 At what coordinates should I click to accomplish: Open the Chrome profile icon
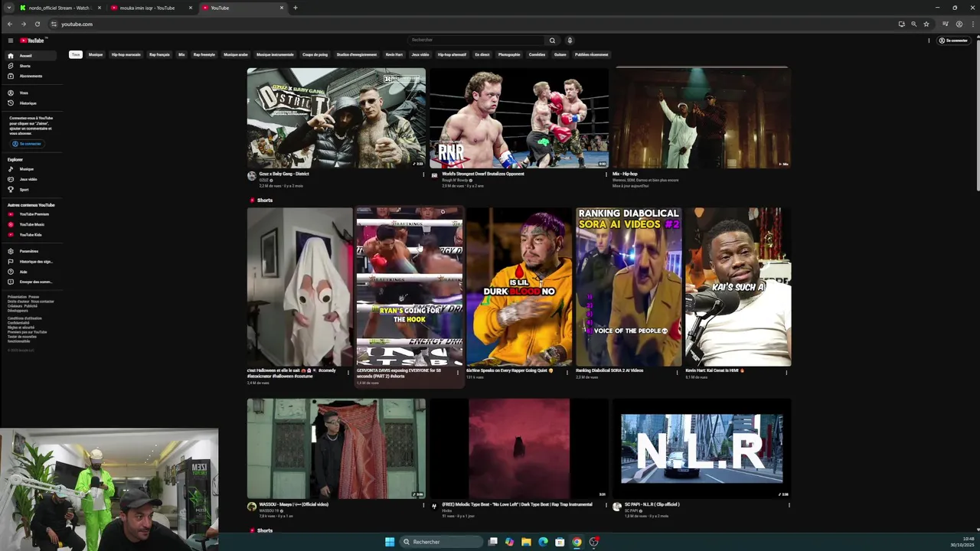(x=959, y=24)
